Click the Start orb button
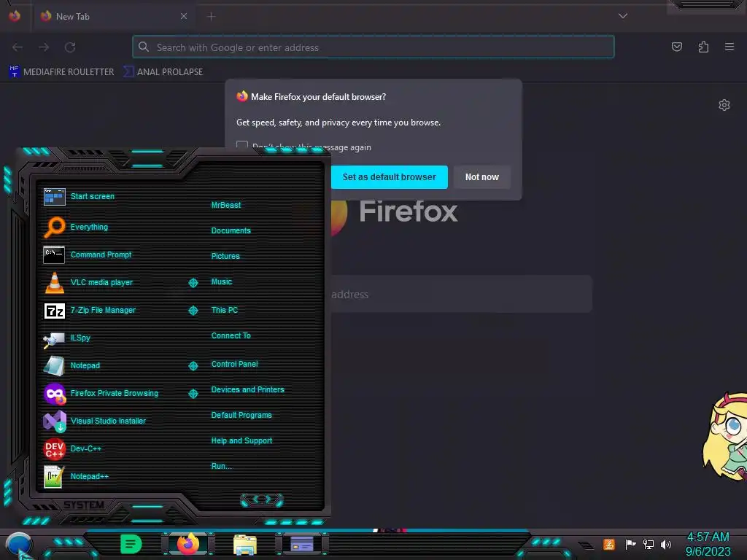 pyautogui.click(x=19, y=545)
